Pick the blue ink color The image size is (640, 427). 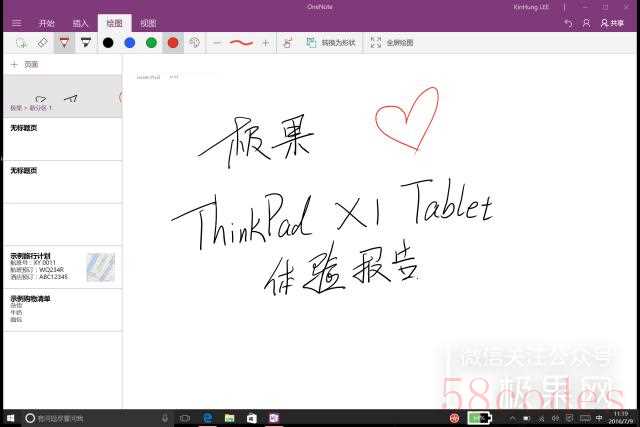[129, 43]
